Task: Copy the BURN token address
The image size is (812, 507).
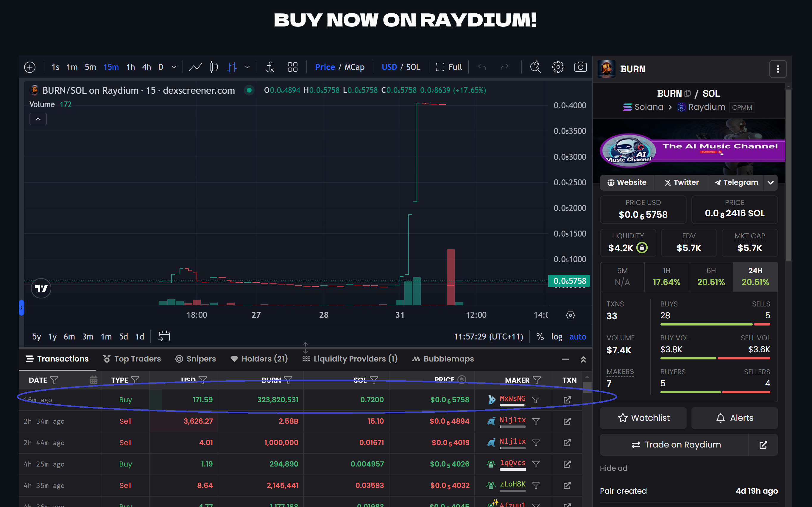Action: [x=688, y=93]
